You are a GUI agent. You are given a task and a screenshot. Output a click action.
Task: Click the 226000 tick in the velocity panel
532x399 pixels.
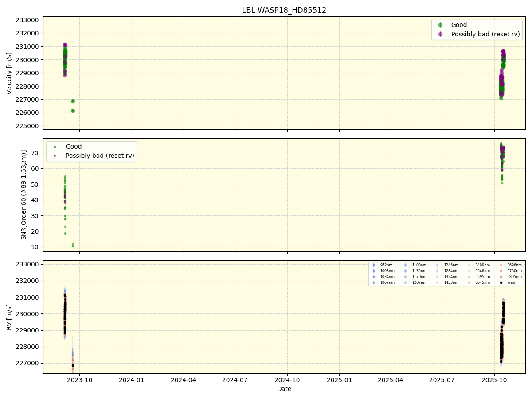(28, 113)
